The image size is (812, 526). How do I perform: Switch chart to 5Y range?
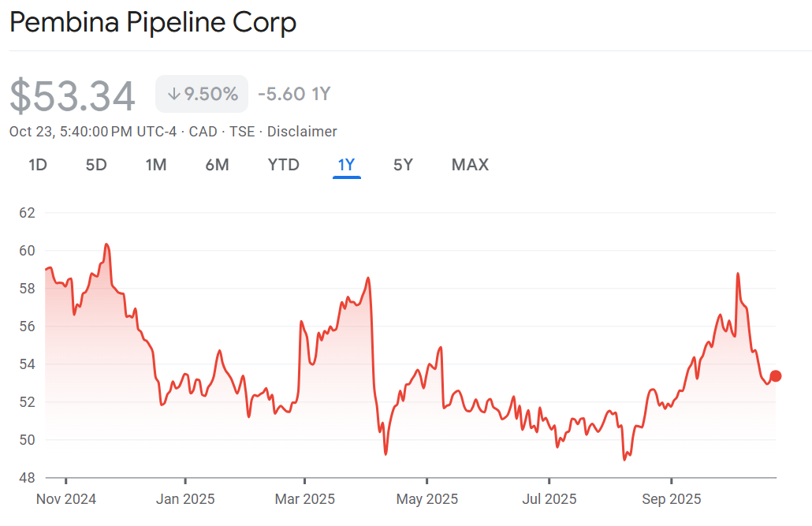pos(403,165)
